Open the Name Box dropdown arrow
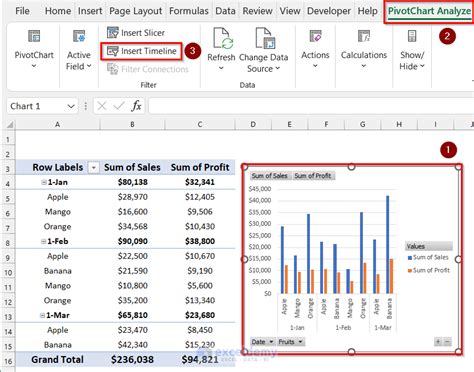Viewport: 474px width, 372px height. point(71,106)
